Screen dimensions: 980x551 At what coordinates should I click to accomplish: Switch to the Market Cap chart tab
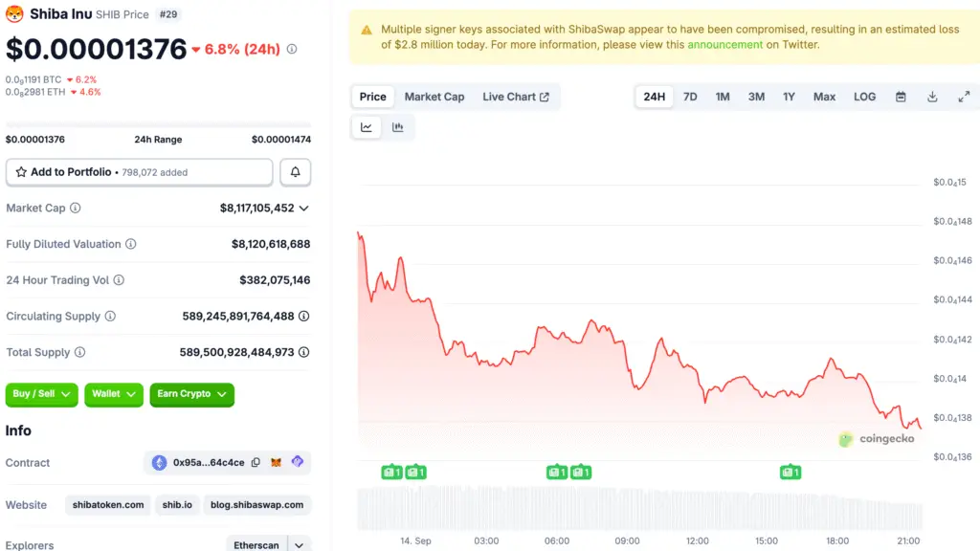434,97
